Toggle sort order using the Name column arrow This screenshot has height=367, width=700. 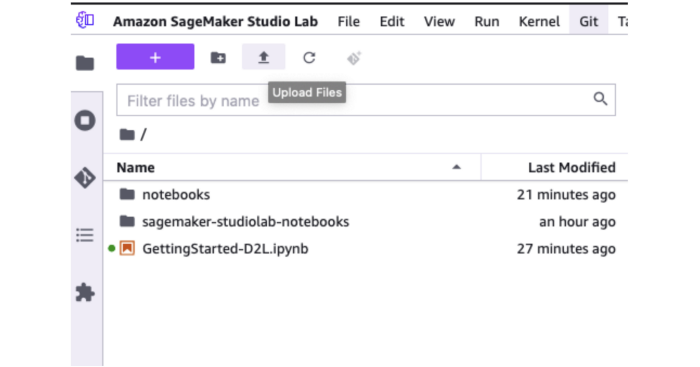click(456, 167)
